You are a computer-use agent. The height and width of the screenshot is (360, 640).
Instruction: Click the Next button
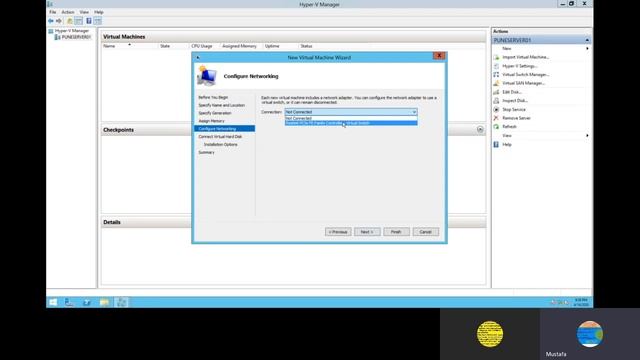pos(367,232)
